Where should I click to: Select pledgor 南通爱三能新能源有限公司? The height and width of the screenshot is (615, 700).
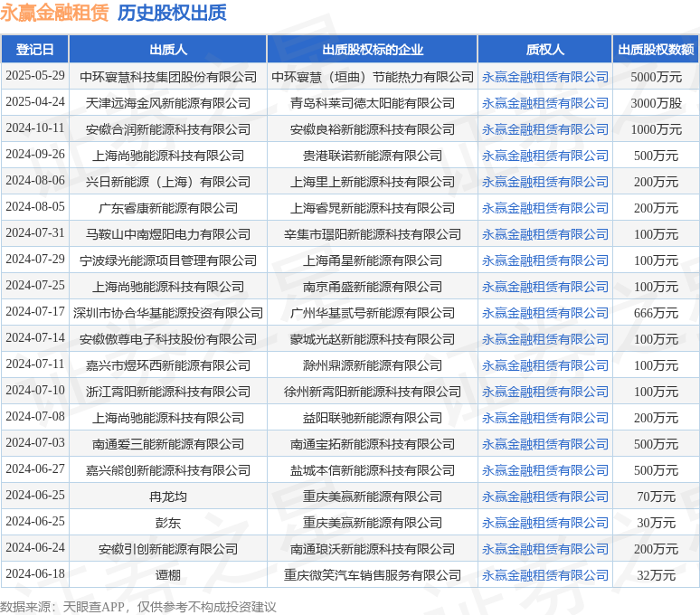[x=168, y=444]
